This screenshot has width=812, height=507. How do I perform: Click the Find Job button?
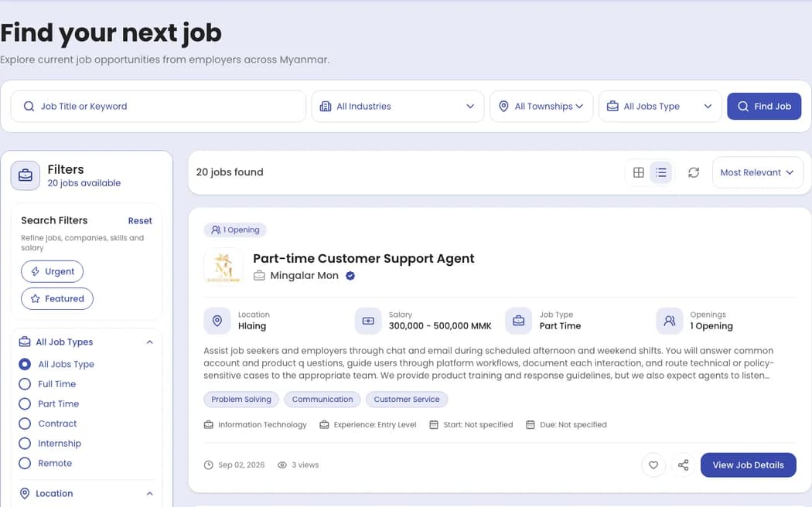(764, 107)
